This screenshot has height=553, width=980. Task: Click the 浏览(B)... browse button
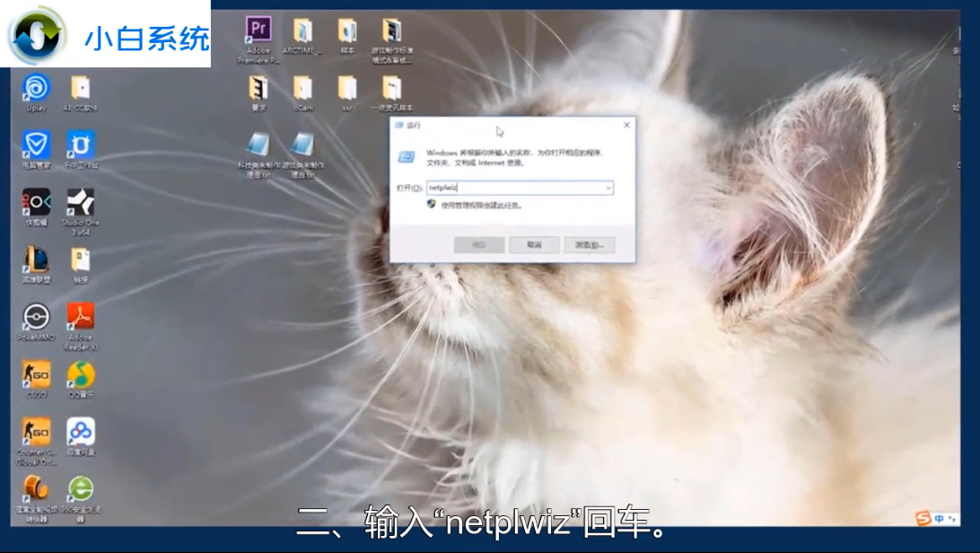(x=588, y=245)
